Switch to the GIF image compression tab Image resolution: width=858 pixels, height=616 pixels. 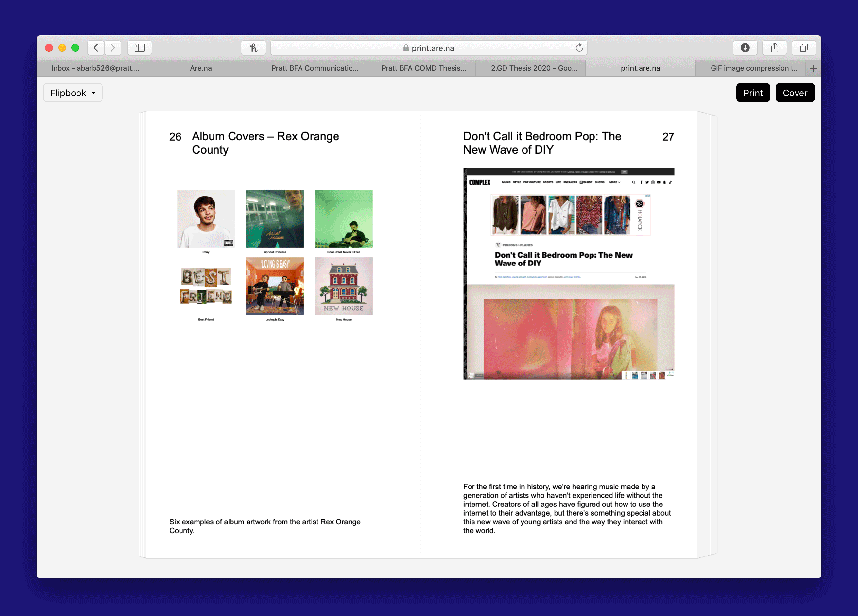[x=750, y=68]
